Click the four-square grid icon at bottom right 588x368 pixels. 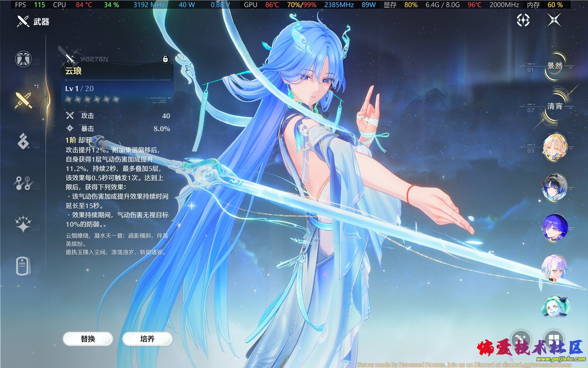coord(553,340)
